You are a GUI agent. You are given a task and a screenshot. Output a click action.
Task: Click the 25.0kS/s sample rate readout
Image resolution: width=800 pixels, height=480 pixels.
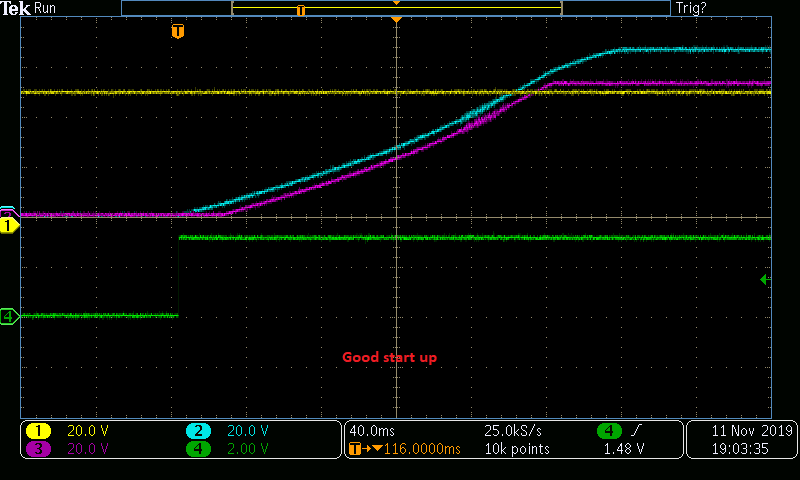[513, 431]
